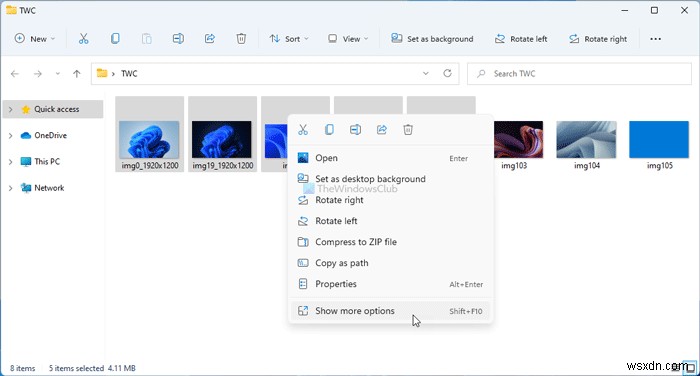Refresh the TWC folder view
The height and width of the screenshot is (376, 700).
(447, 73)
